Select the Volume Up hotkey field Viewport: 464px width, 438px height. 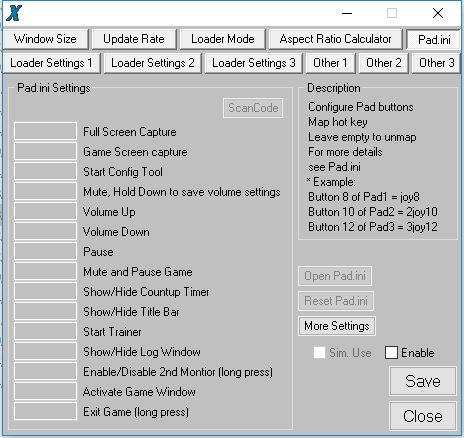[45, 211]
